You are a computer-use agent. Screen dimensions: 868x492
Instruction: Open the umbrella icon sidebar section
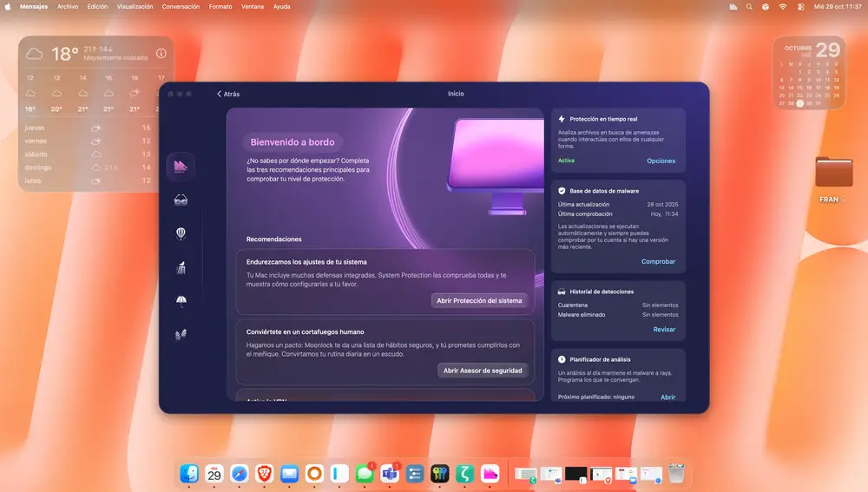(x=181, y=301)
